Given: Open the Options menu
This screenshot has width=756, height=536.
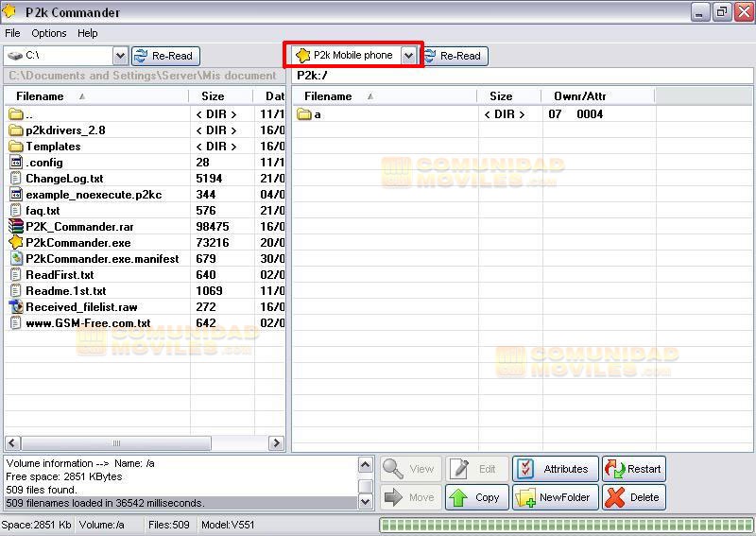Looking at the screenshot, I should (x=49, y=33).
